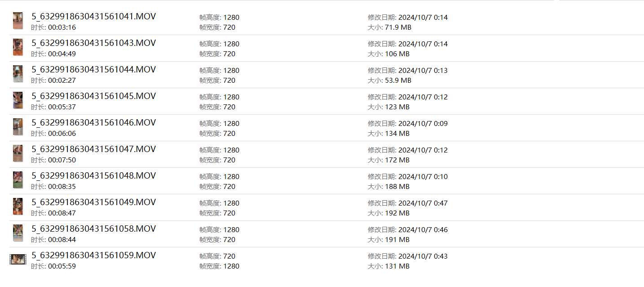
Task: Select the file name 5_6329918630431561046.MOV
Action: point(93,123)
